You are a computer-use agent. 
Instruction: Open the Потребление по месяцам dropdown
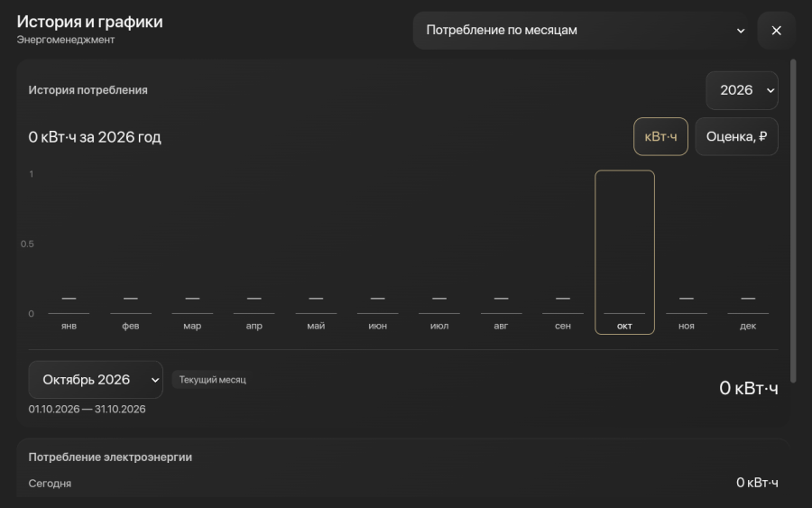tap(582, 31)
